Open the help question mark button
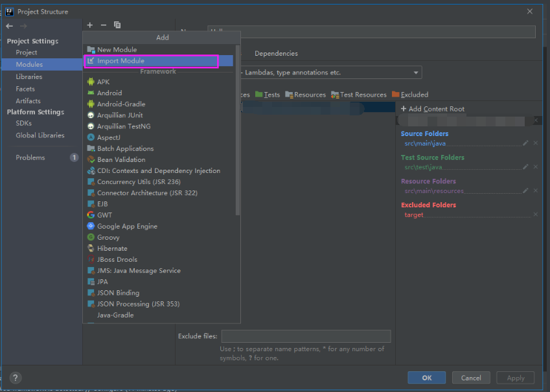550x392 pixels. click(15, 378)
